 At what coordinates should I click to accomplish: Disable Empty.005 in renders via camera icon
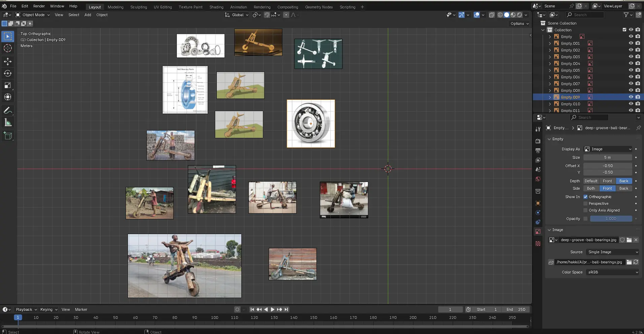pos(638,70)
